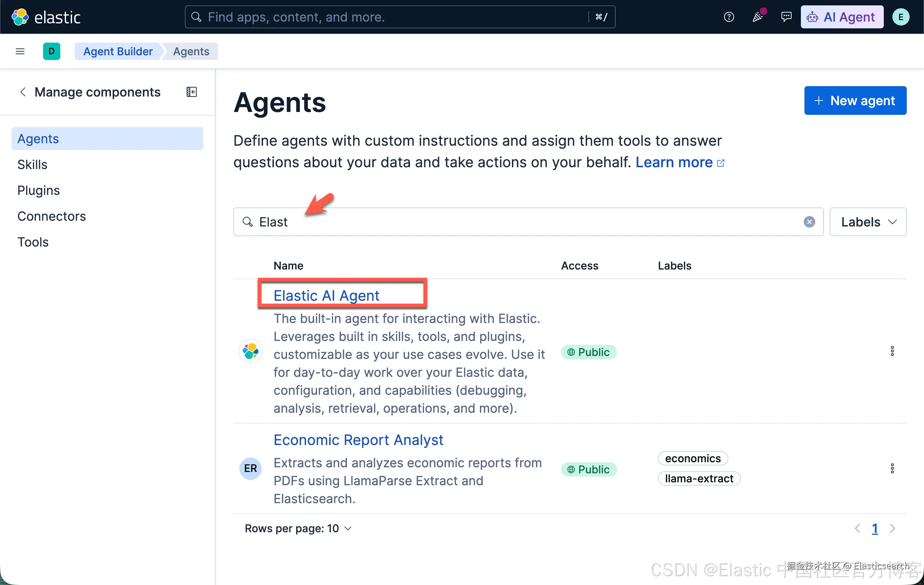Click the Elastic logo in header

pyautogui.click(x=46, y=17)
